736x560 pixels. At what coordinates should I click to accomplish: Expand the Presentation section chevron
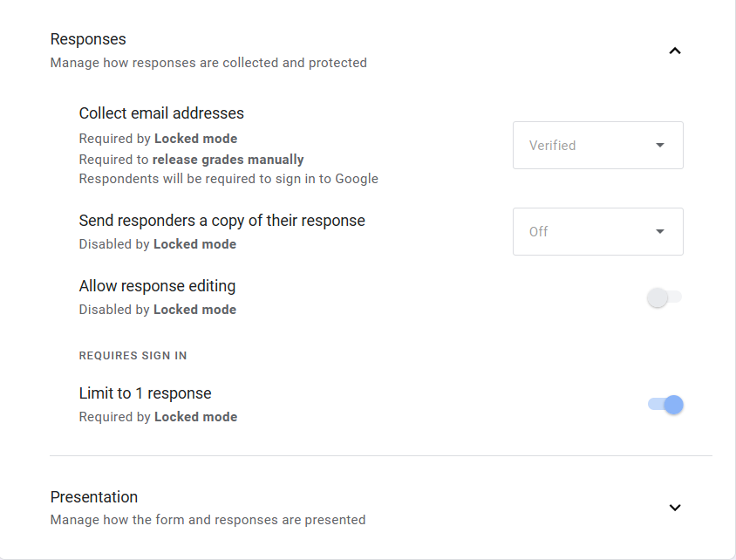[x=674, y=508]
